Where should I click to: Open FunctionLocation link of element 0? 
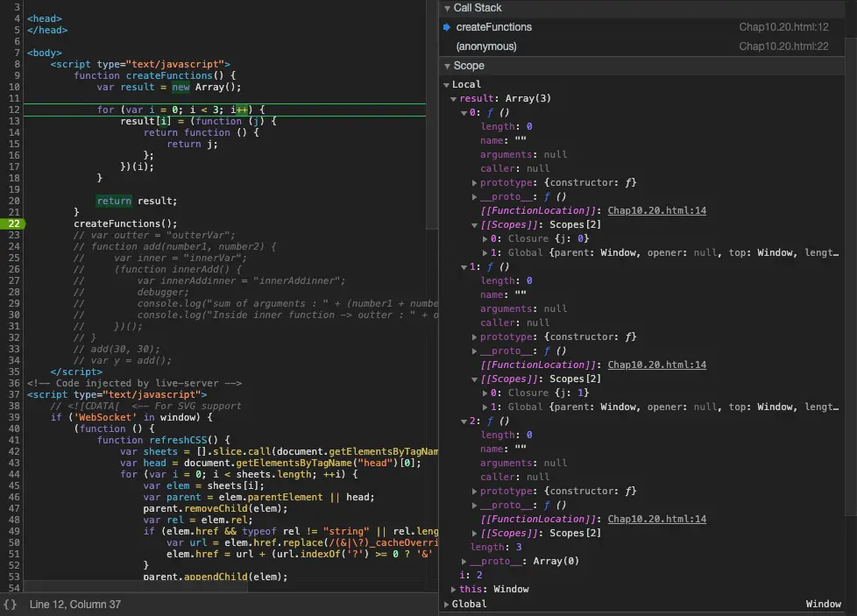click(657, 210)
